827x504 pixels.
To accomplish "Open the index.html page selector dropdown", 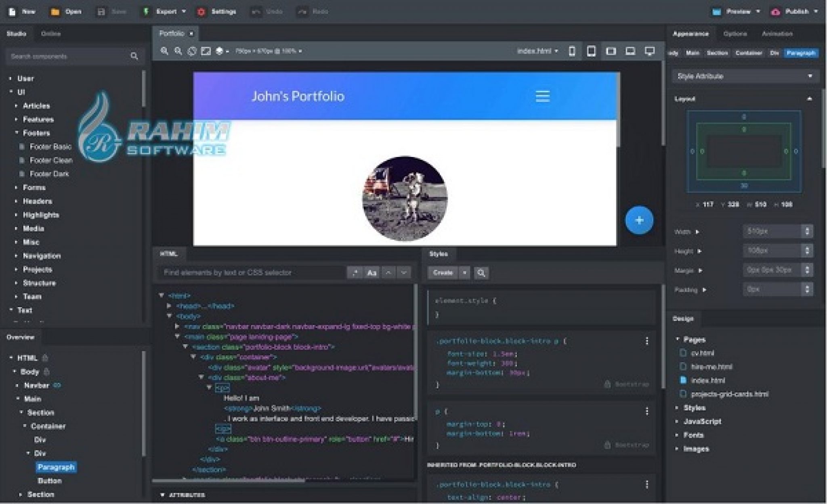I will tap(537, 51).
